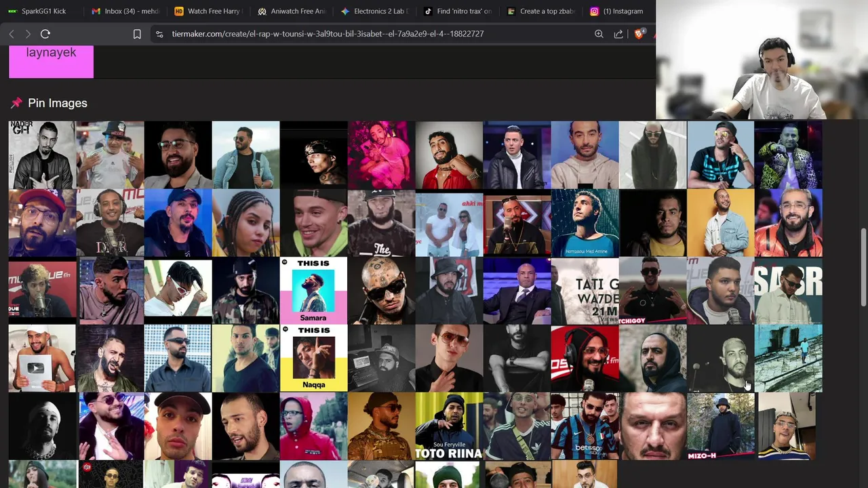Choose the woman with braids on yellow background
868x488 pixels.
coord(245,222)
